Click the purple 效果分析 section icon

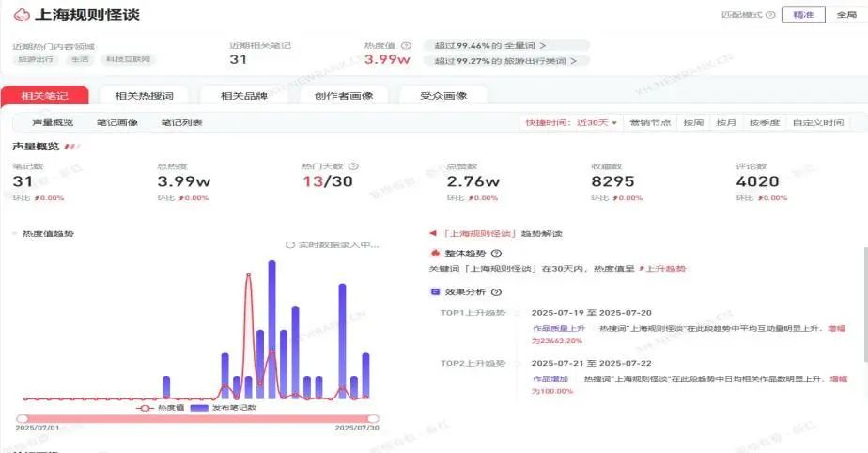click(x=434, y=292)
